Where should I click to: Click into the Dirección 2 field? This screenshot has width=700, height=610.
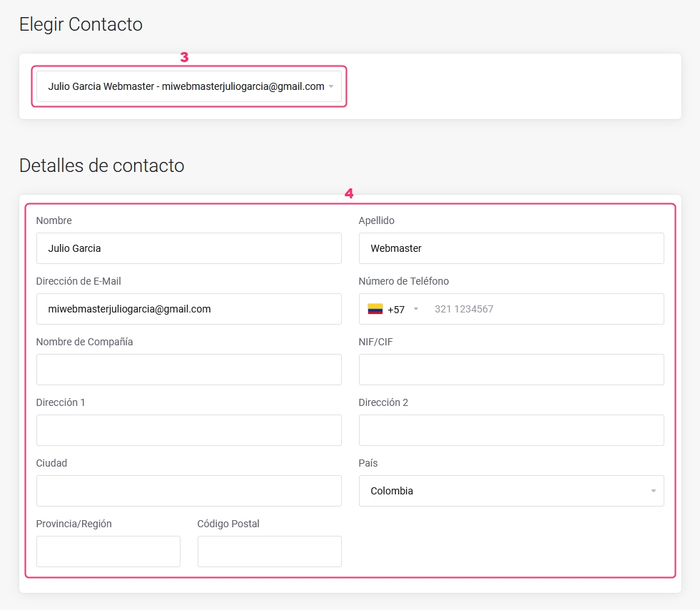pyautogui.click(x=511, y=430)
